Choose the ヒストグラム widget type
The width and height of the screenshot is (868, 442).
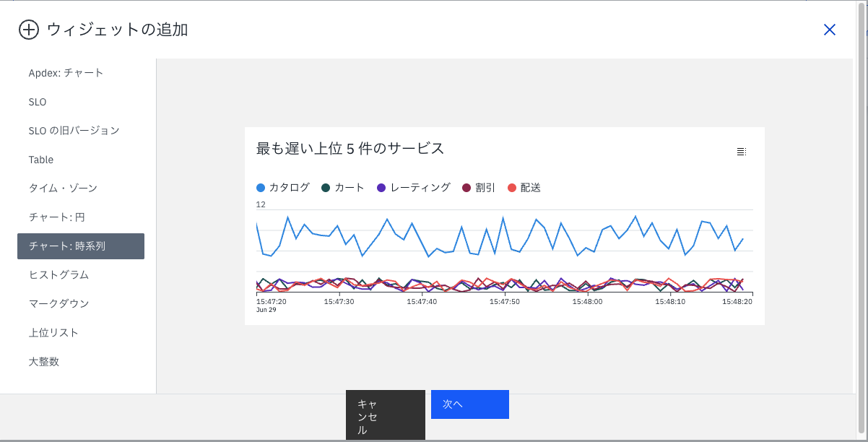pyautogui.click(x=58, y=275)
